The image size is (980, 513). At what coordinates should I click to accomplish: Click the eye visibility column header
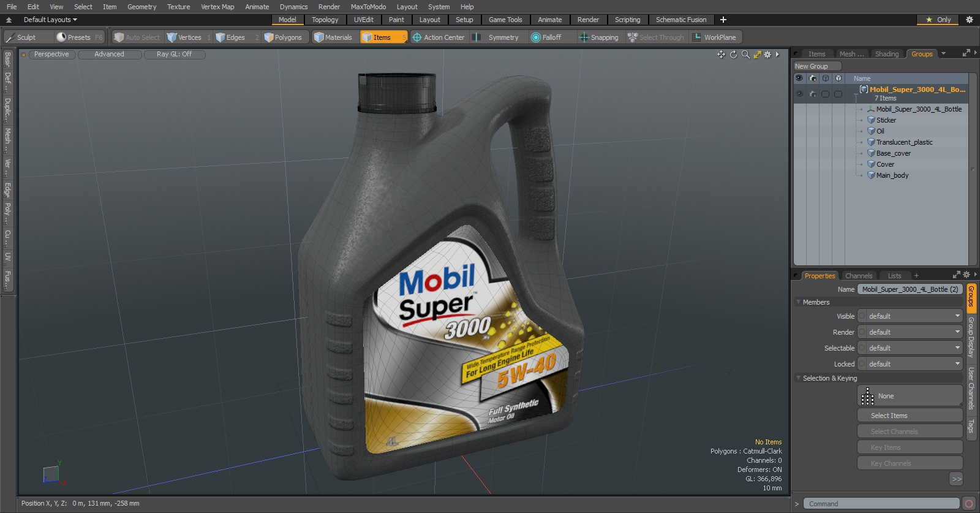click(799, 78)
